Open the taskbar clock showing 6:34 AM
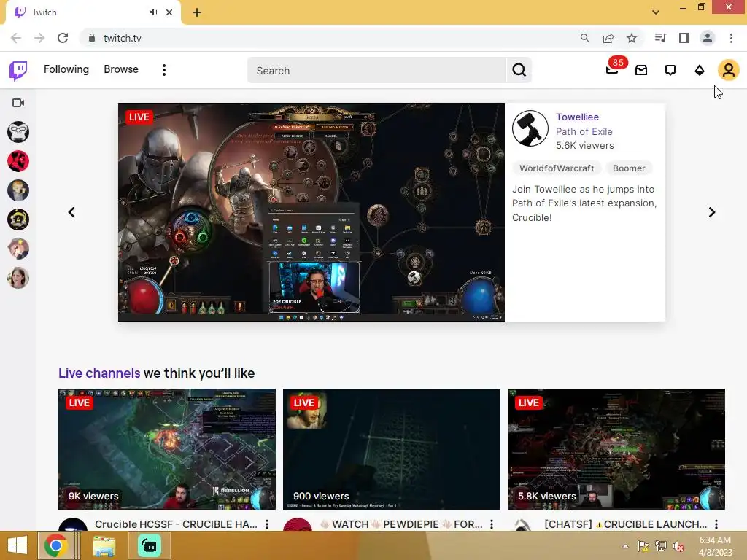The width and height of the screenshot is (747, 560). click(715, 546)
